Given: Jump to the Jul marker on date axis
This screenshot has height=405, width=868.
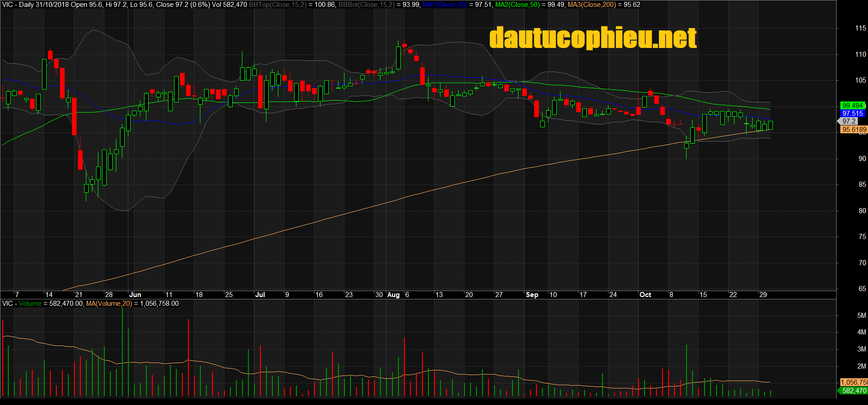Looking at the screenshot, I should point(260,295).
